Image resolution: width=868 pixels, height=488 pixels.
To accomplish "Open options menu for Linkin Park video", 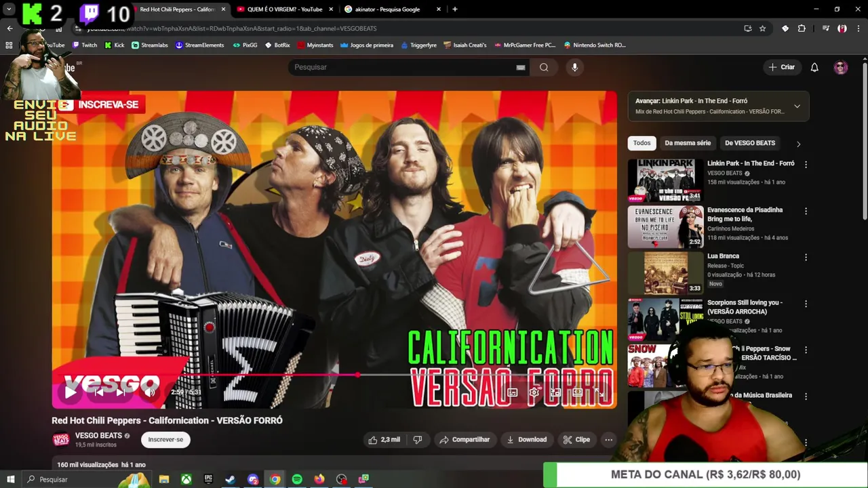I will coord(806,165).
